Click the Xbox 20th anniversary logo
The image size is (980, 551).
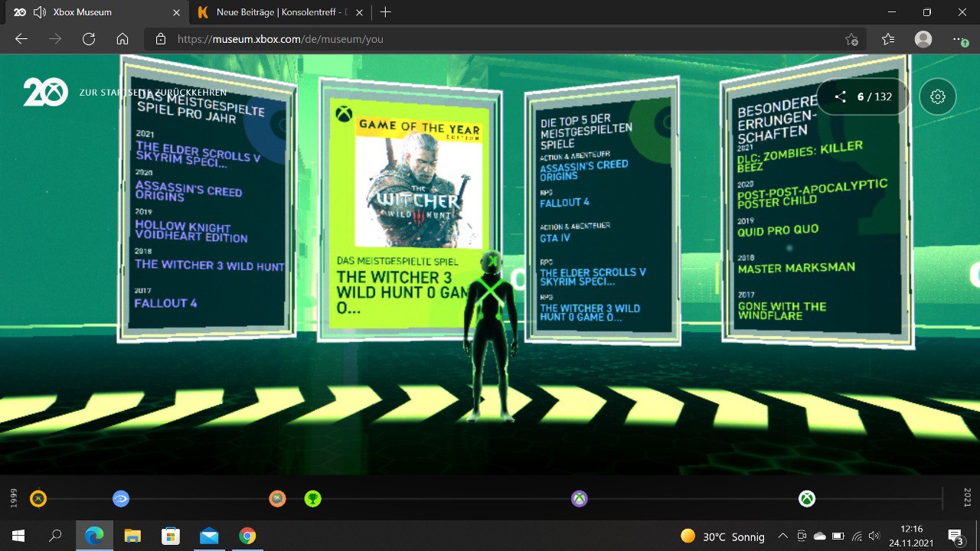click(x=46, y=93)
